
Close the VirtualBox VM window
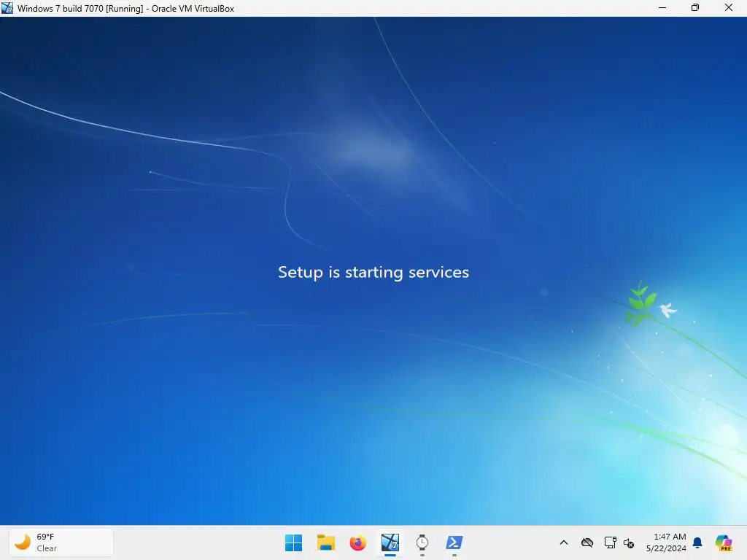729,8
